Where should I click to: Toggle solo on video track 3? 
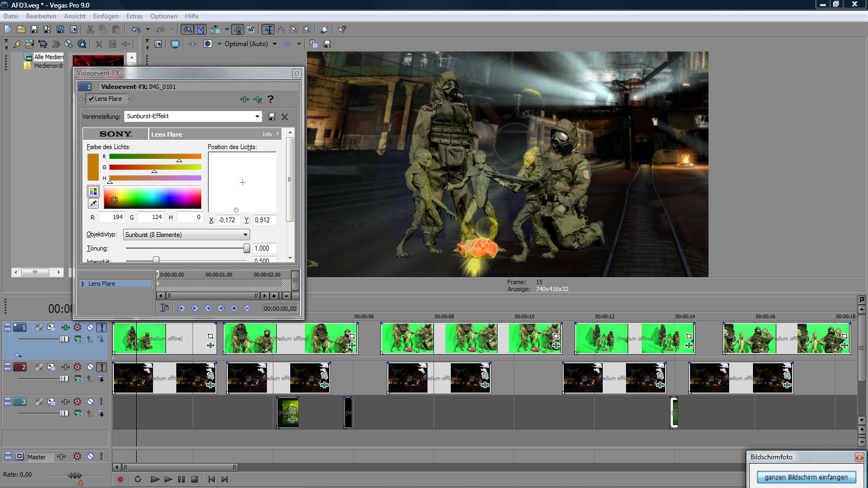[x=101, y=402]
